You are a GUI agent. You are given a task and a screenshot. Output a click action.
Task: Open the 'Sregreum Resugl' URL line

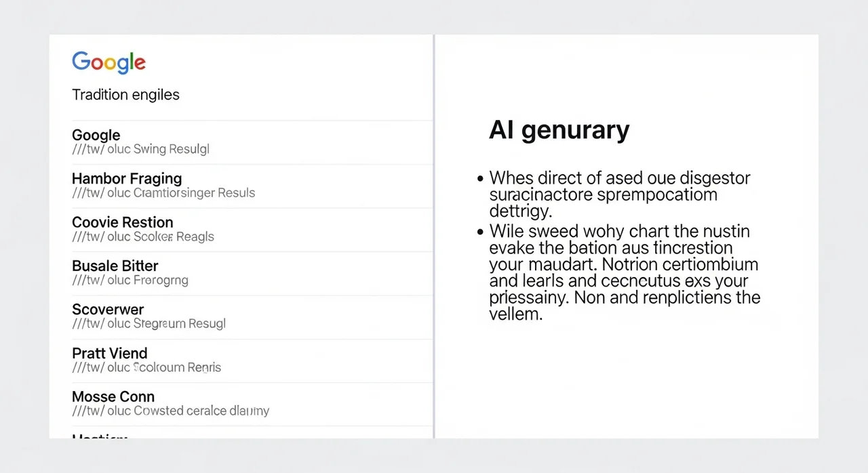pyautogui.click(x=149, y=323)
